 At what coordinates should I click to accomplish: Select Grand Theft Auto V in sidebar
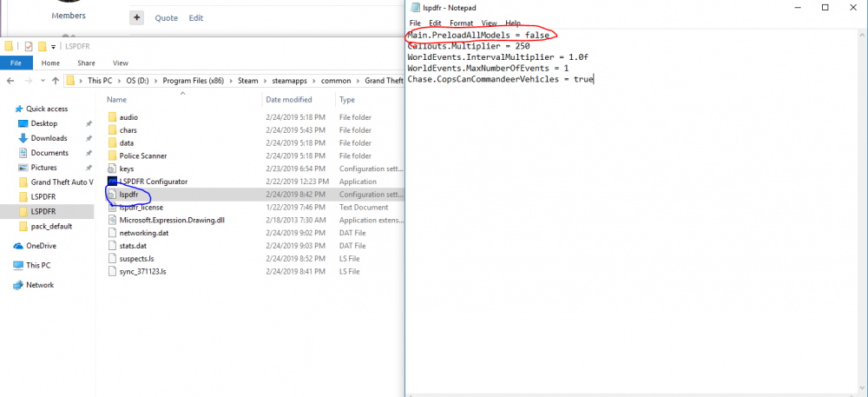[x=62, y=182]
